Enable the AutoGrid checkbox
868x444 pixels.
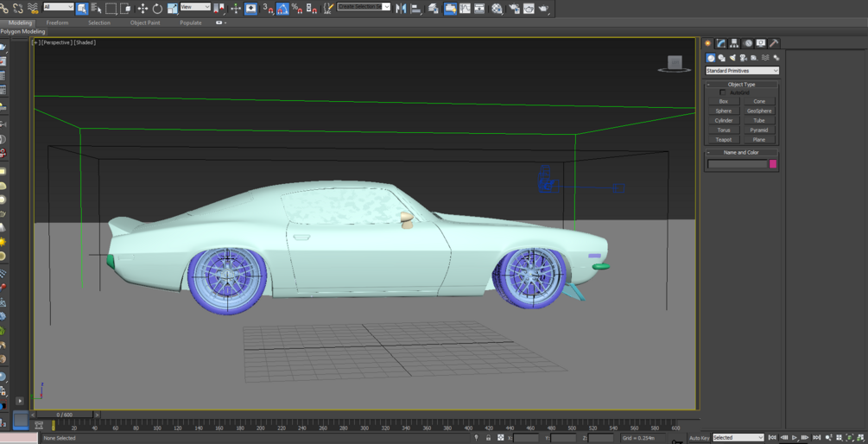[723, 92]
